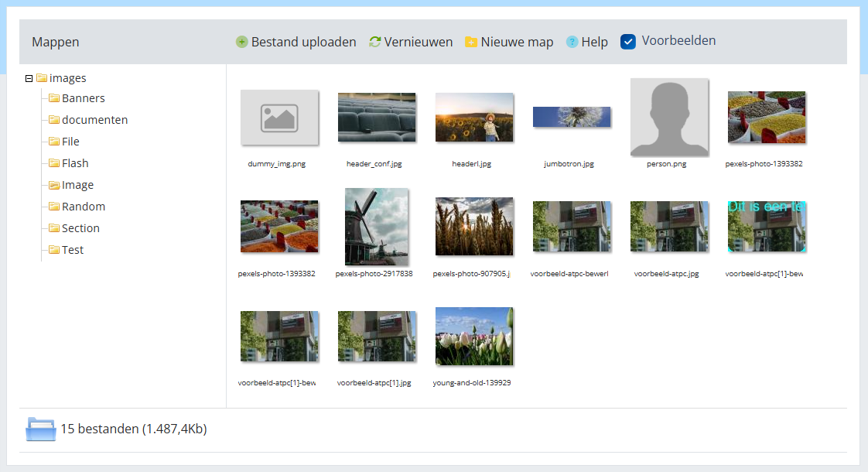868x472 pixels.
Task: Select the Test folder
Action: coord(72,250)
